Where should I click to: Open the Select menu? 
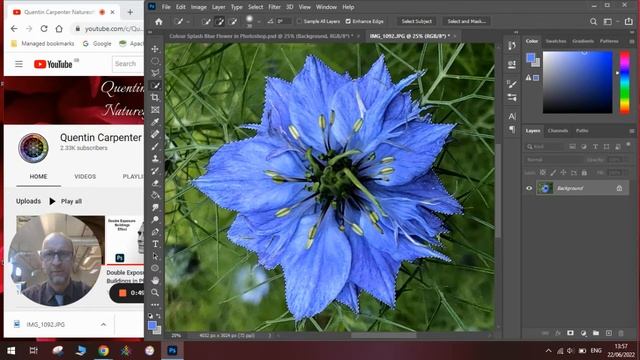point(256,7)
